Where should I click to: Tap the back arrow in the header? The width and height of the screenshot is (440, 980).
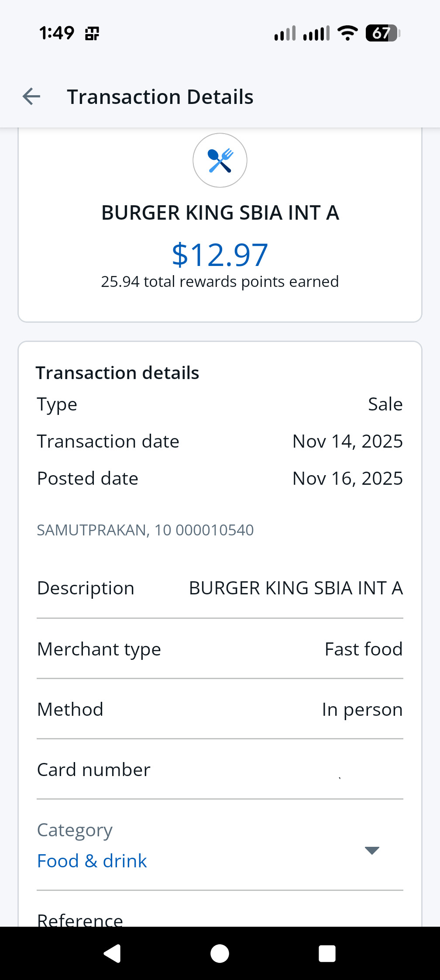click(31, 97)
